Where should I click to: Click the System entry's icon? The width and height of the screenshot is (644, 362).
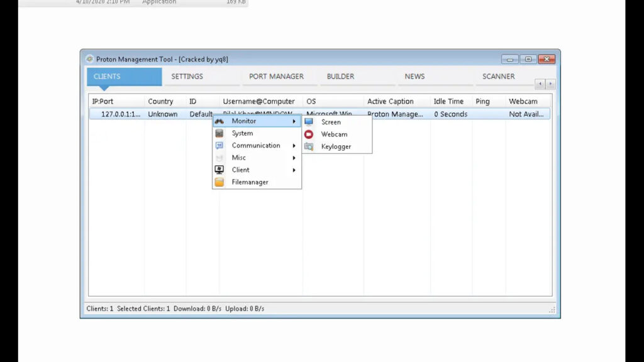[x=219, y=133]
